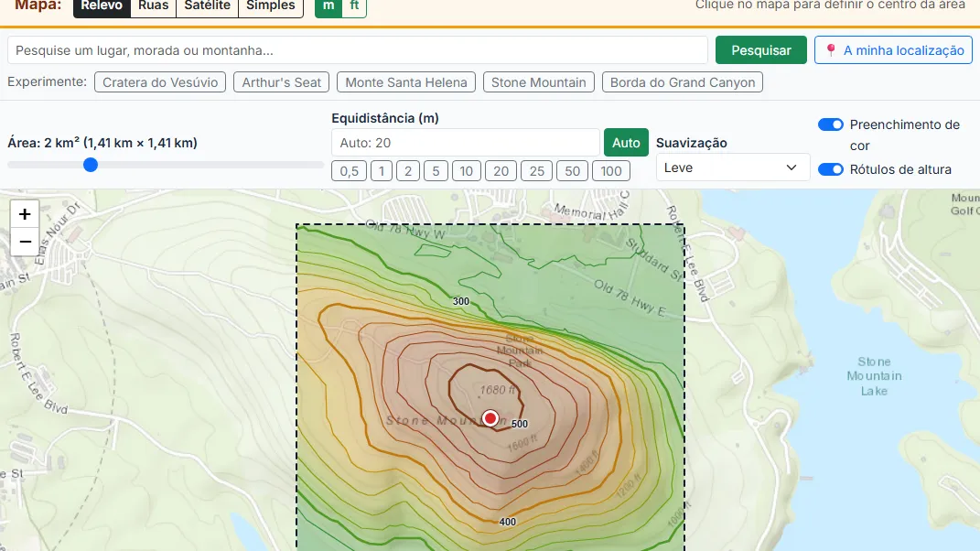Image resolution: width=980 pixels, height=551 pixels.
Task: Try the Borda do Grand Canyon example
Action: (x=683, y=82)
